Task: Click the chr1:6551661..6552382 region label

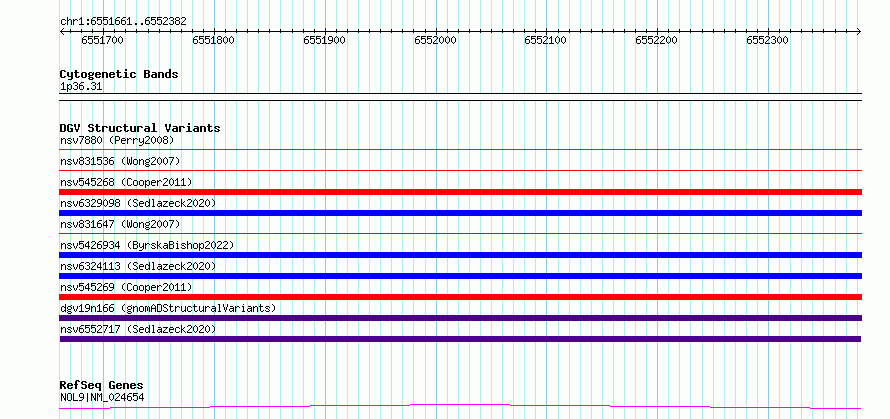Action: [123, 22]
